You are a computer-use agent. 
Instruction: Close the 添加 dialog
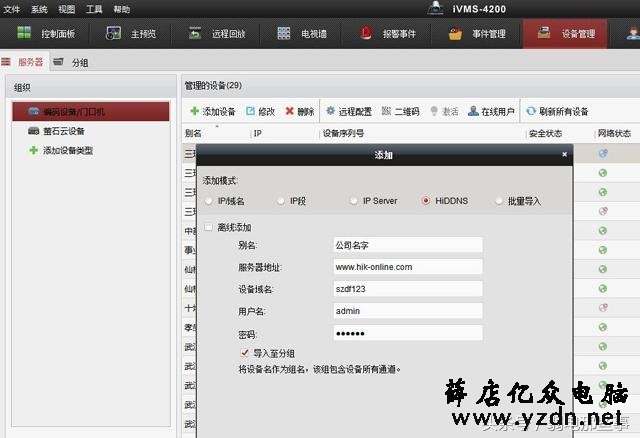tap(564, 154)
